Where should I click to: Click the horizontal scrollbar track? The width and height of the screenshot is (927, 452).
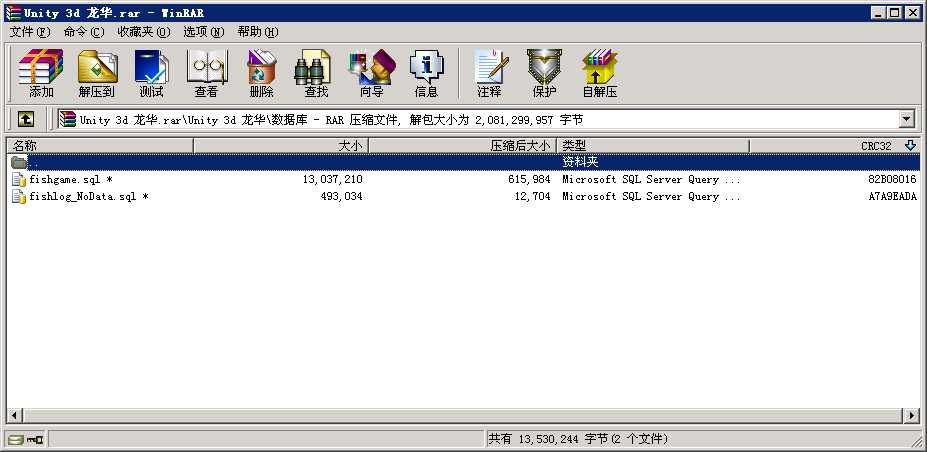click(x=463, y=415)
